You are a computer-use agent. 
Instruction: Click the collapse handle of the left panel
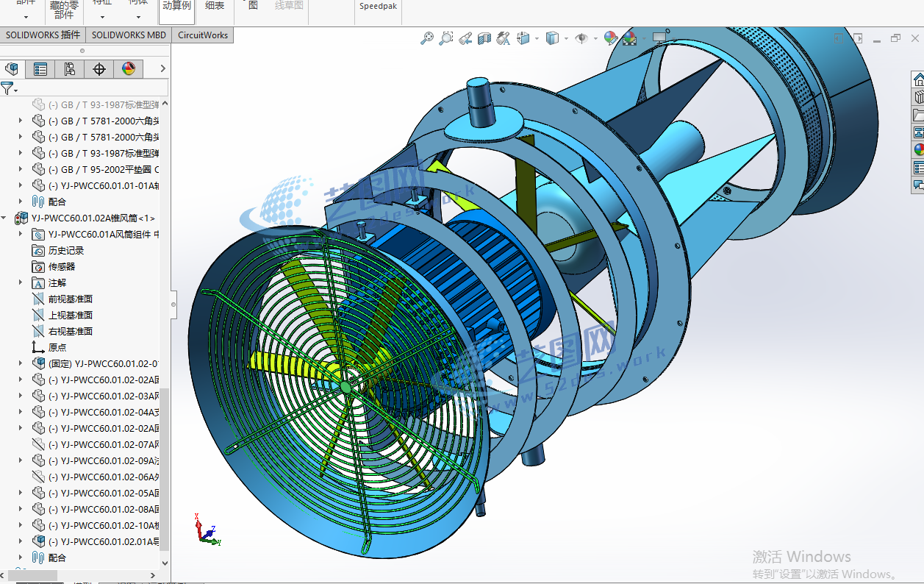pyautogui.click(x=174, y=303)
